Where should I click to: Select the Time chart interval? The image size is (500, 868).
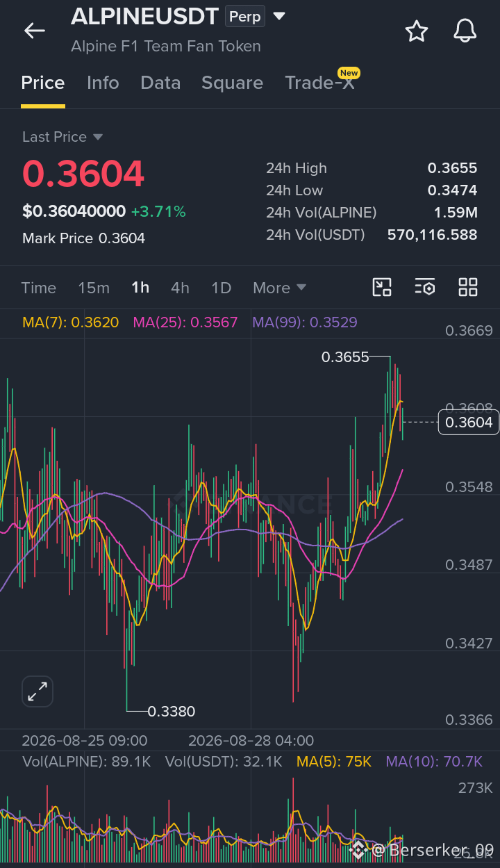(x=39, y=288)
